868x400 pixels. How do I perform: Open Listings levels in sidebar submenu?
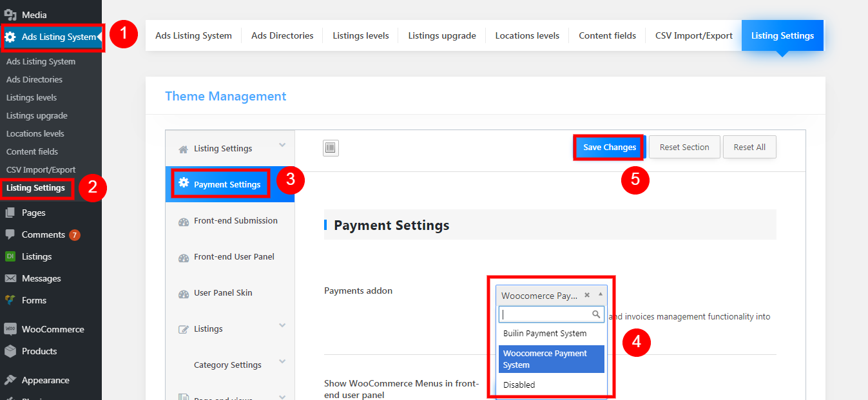[x=32, y=98]
